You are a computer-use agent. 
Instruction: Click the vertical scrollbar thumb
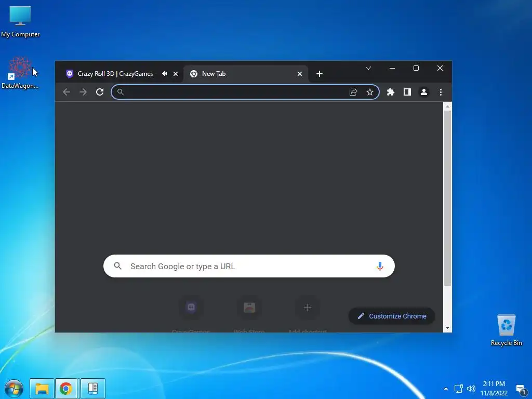click(x=447, y=198)
